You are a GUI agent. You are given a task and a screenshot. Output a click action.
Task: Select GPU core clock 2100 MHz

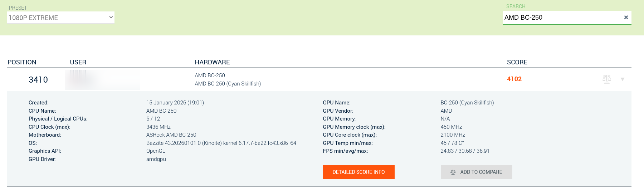pos(453,135)
